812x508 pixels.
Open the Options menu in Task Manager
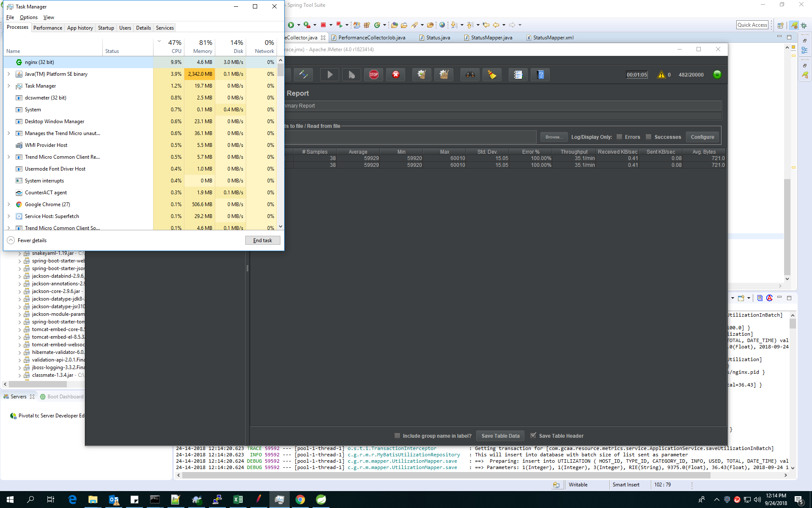tap(28, 17)
